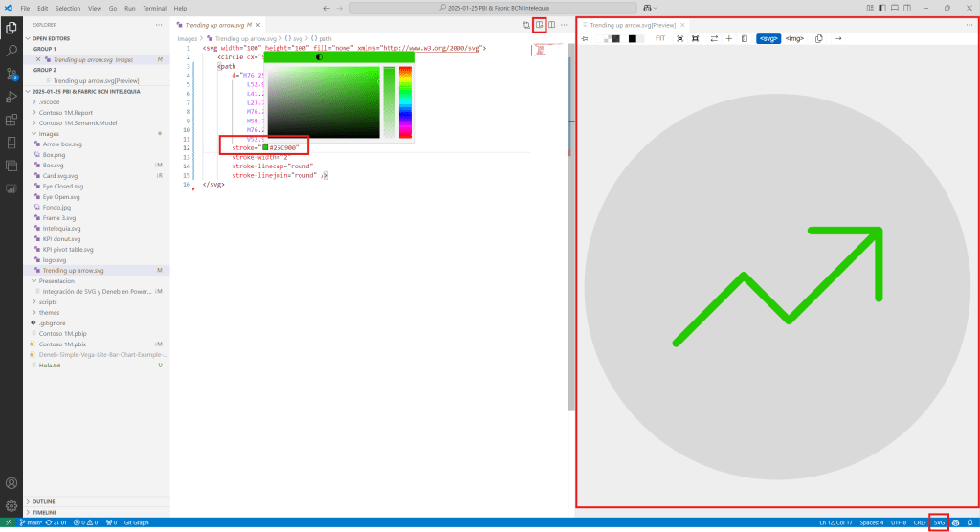Open the Terminal menu
The height and width of the screenshot is (532, 980).
[x=154, y=8]
